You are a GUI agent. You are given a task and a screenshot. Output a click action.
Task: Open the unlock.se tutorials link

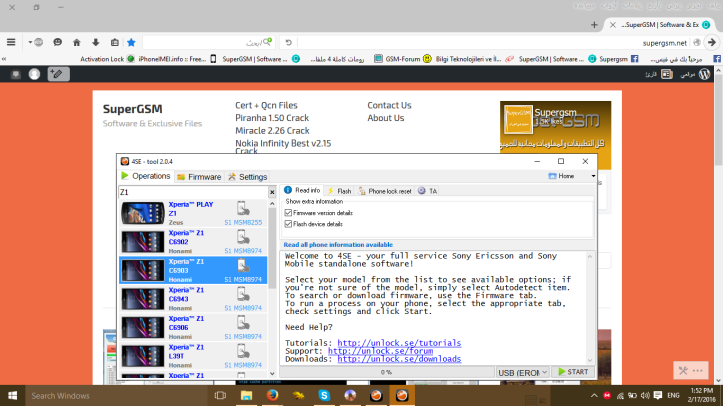[x=399, y=343]
